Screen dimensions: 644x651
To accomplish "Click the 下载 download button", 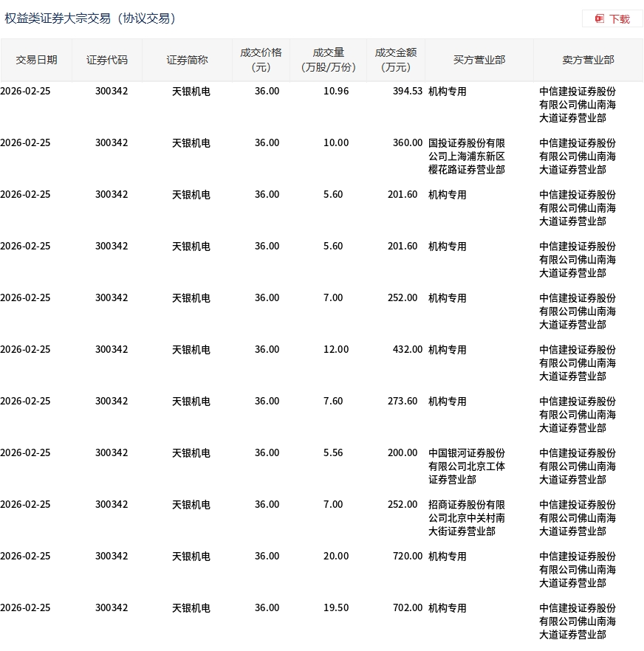I will point(612,18).
